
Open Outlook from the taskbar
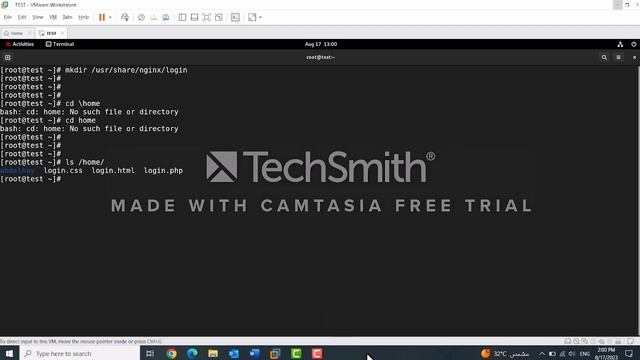(234, 353)
